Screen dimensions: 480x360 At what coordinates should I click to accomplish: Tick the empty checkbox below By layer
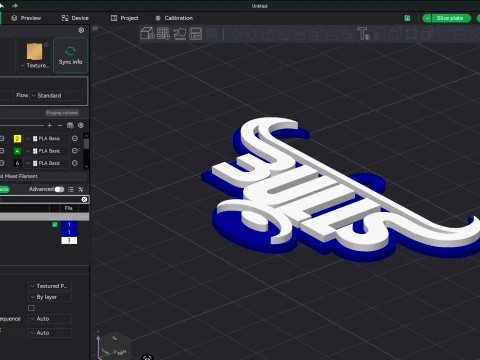31,308
